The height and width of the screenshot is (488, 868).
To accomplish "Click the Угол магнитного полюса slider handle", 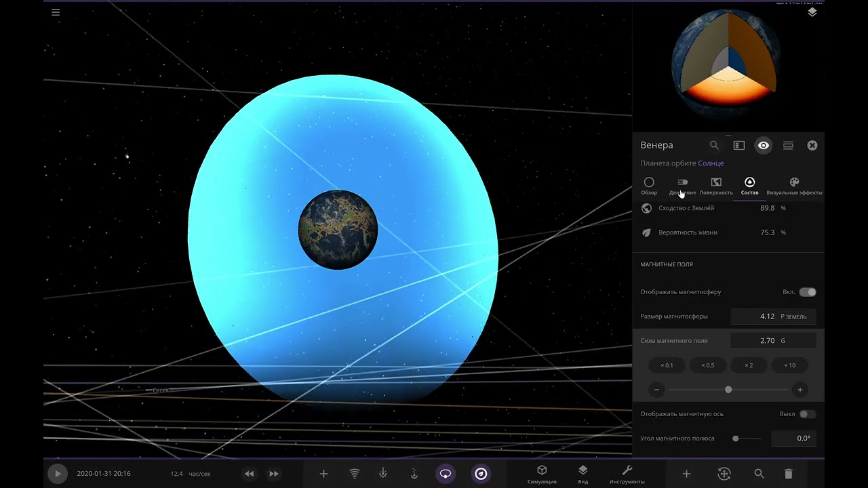I will (x=736, y=439).
